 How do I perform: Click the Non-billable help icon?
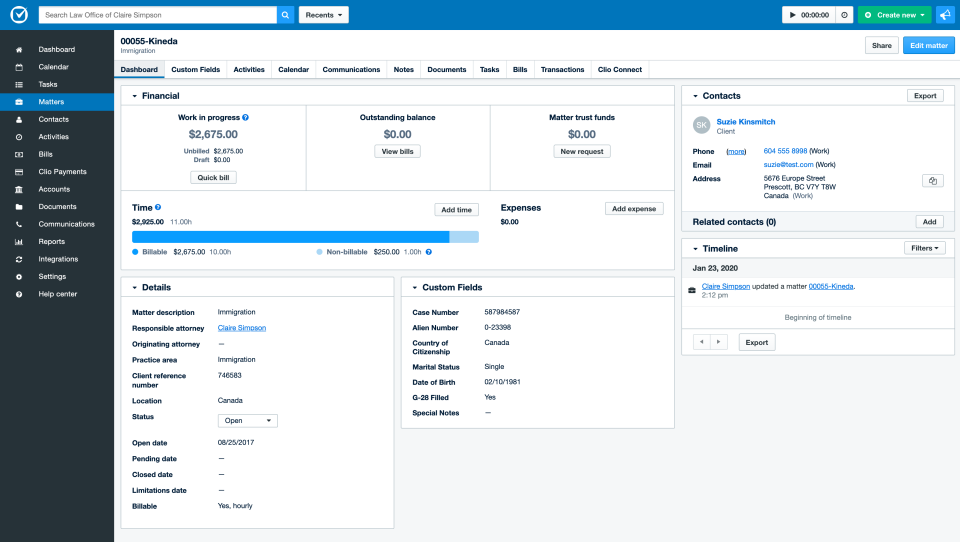click(429, 252)
